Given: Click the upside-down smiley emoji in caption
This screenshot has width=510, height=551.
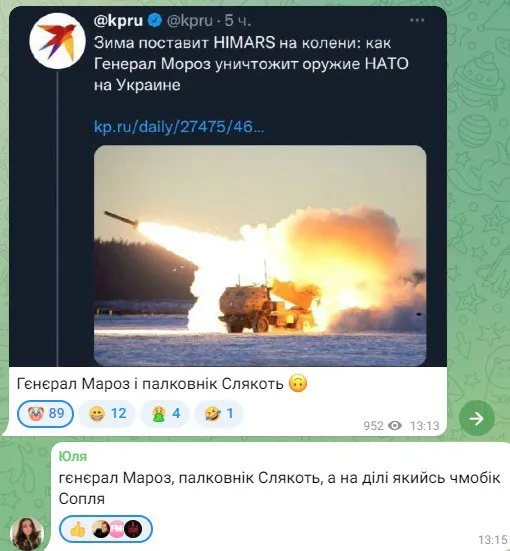Looking at the screenshot, I should (x=298, y=383).
